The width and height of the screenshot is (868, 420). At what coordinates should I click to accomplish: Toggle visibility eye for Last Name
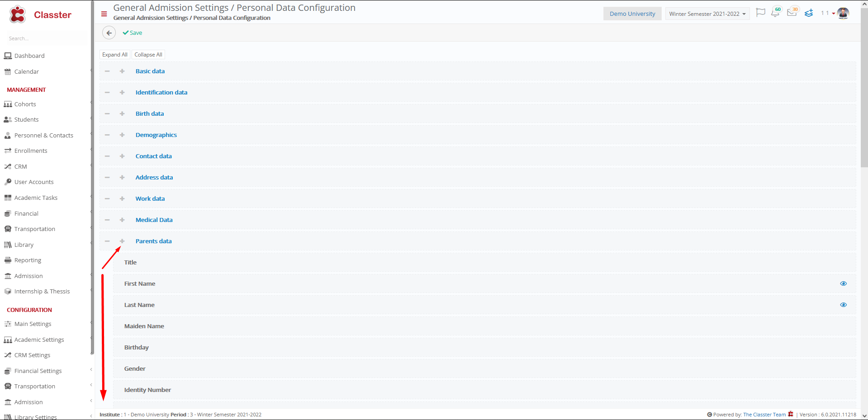coord(843,305)
